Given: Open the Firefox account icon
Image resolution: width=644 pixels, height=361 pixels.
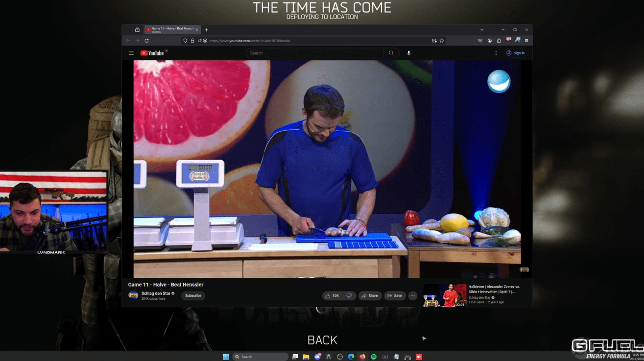Looking at the screenshot, I should (489, 41).
